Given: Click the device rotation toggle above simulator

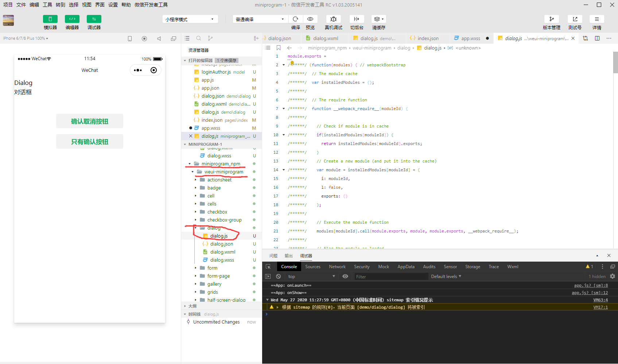Looking at the screenshot, I should 130,38.
